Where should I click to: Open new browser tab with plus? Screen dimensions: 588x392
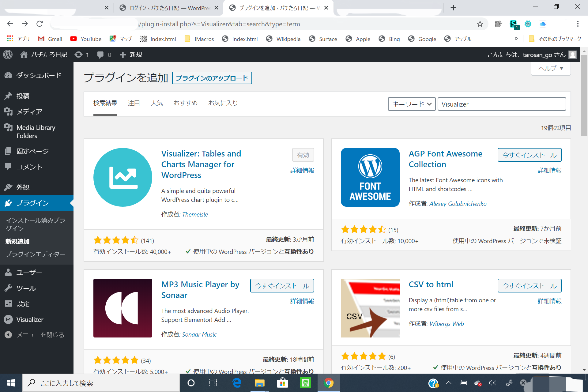pyautogui.click(x=454, y=8)
